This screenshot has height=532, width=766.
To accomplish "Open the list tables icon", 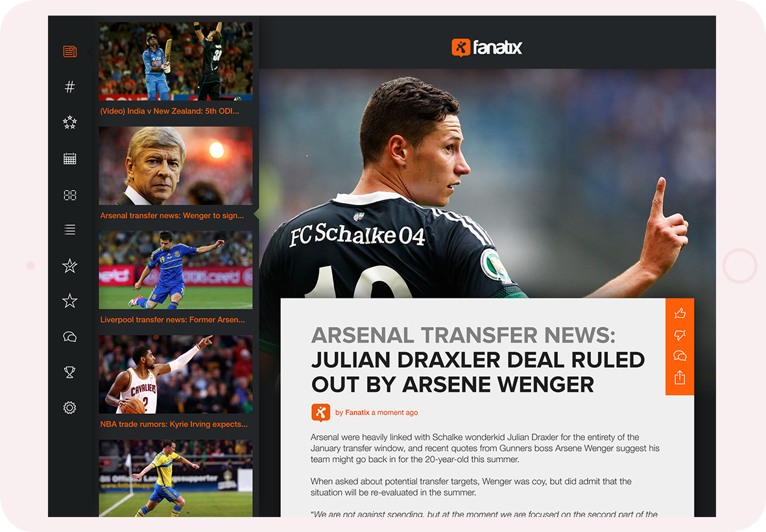I will (x=70, y=230).
